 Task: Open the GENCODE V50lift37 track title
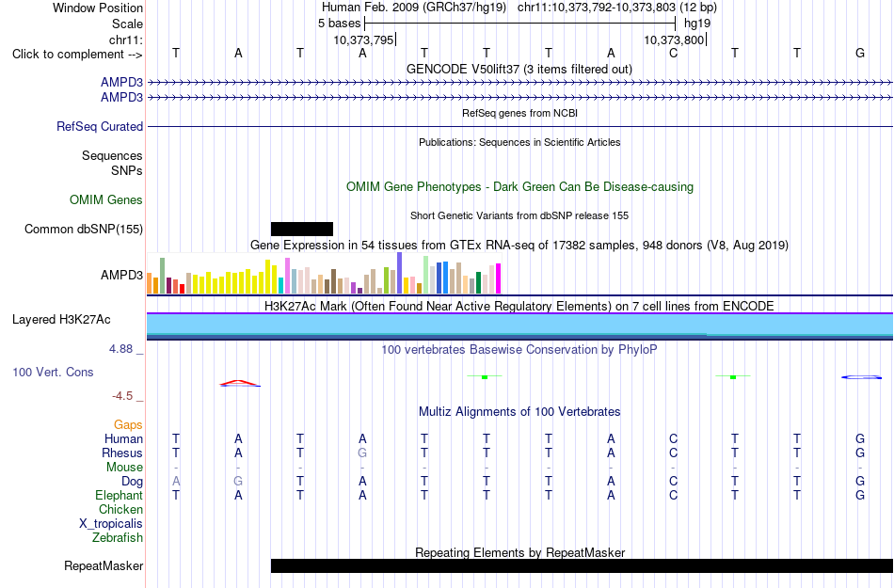[519, 70]
